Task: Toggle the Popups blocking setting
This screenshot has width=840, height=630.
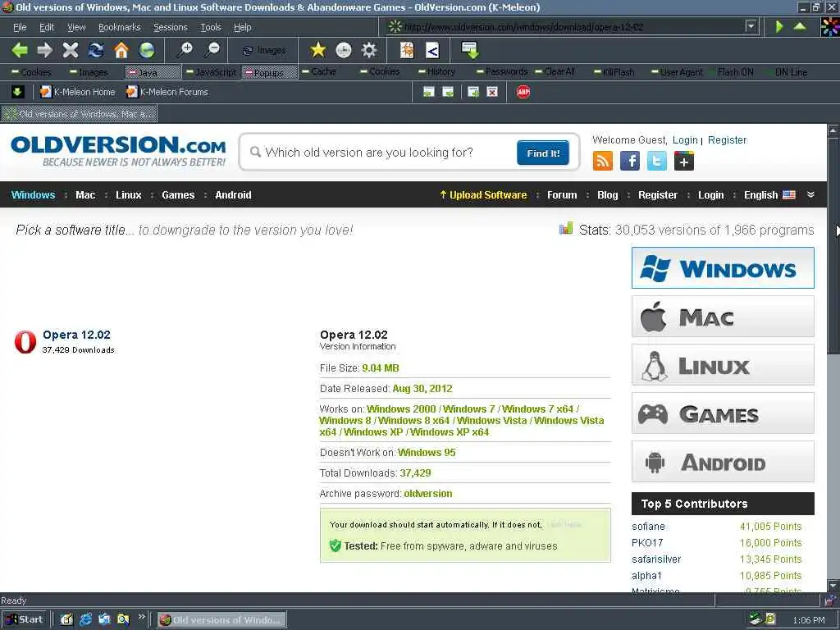Action: (269, 72)
